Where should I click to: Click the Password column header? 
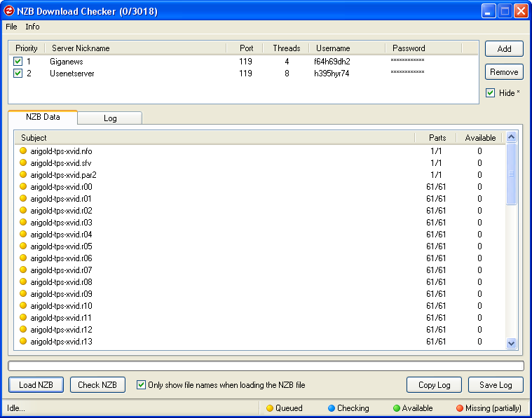click(x=423, y=48)
